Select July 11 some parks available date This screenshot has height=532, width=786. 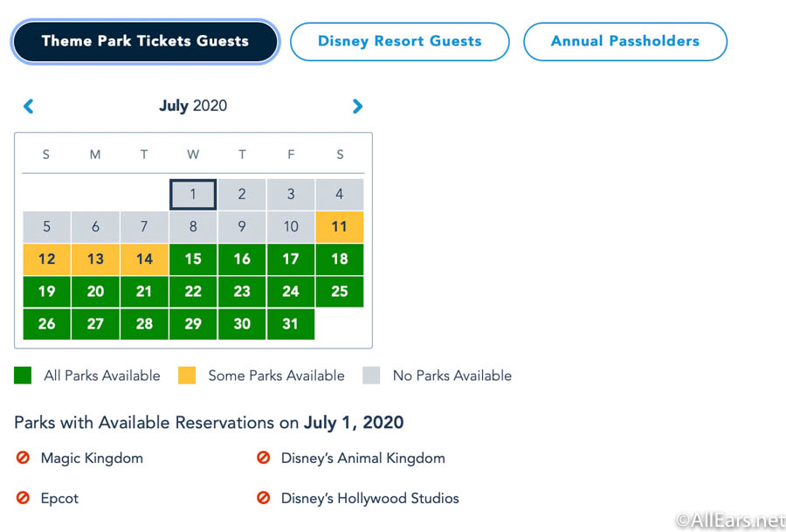[340, 226]
